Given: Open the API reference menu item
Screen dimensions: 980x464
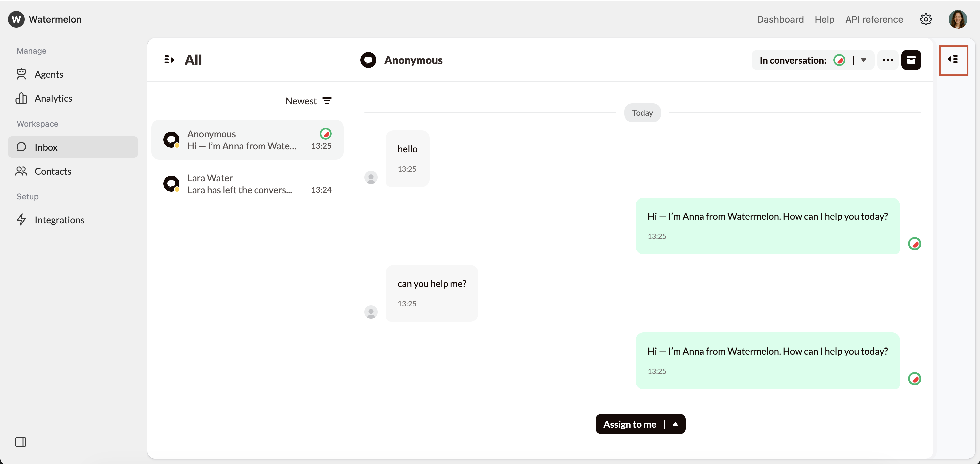Looking at the screenshot, I should 874,19.
